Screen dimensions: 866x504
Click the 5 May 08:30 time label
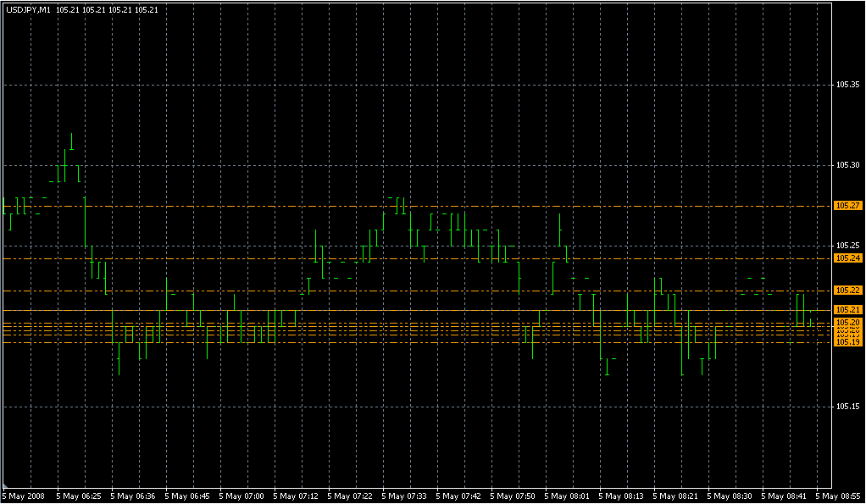point(730,496)
